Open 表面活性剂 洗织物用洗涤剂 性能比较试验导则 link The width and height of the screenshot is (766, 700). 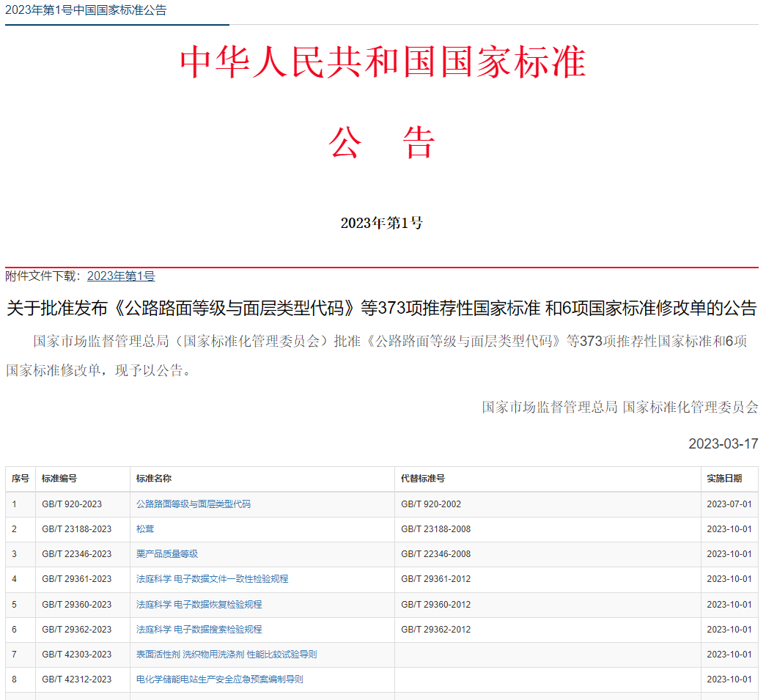click(x=227, y=655)
